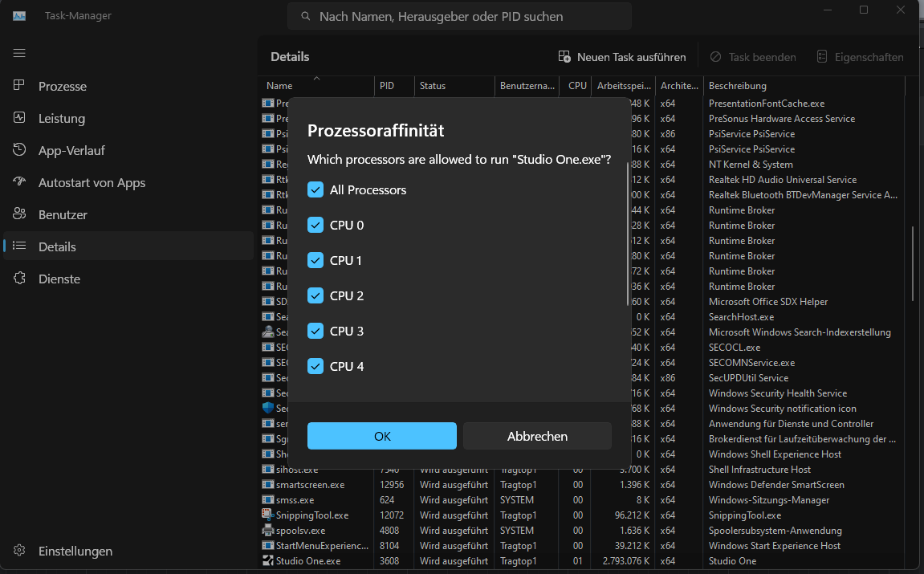Select the smartscreen.exe row

[x=582, y=484]
